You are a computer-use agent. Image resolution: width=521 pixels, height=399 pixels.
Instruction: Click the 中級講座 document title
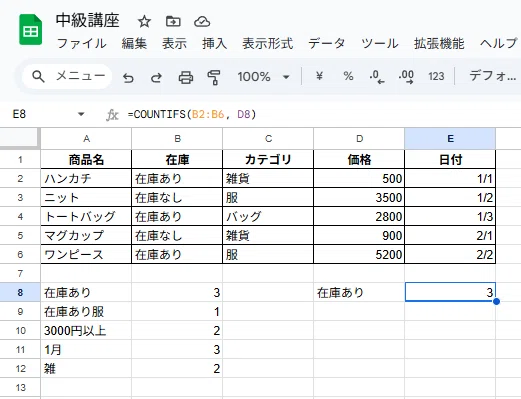tap(88, 20)
